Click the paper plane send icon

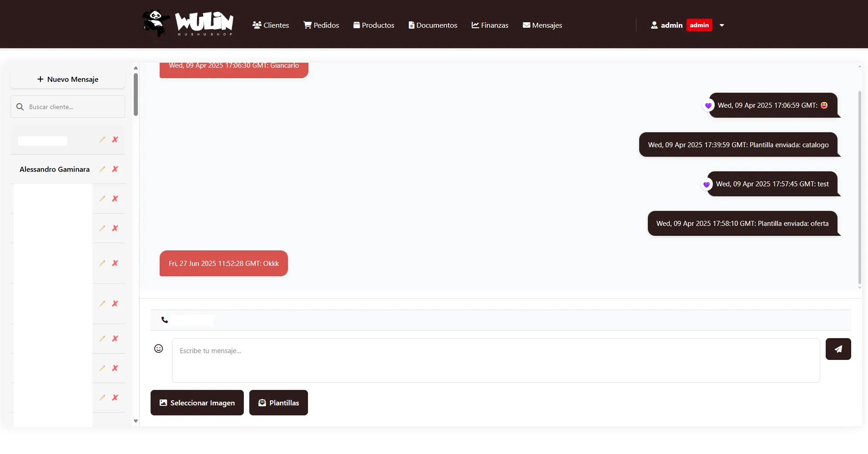coord(838,349)
